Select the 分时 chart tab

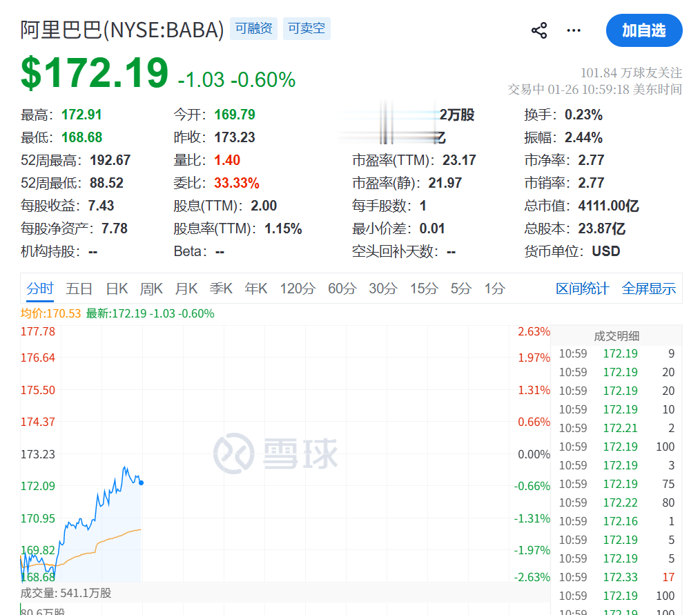tap(40, 289)
